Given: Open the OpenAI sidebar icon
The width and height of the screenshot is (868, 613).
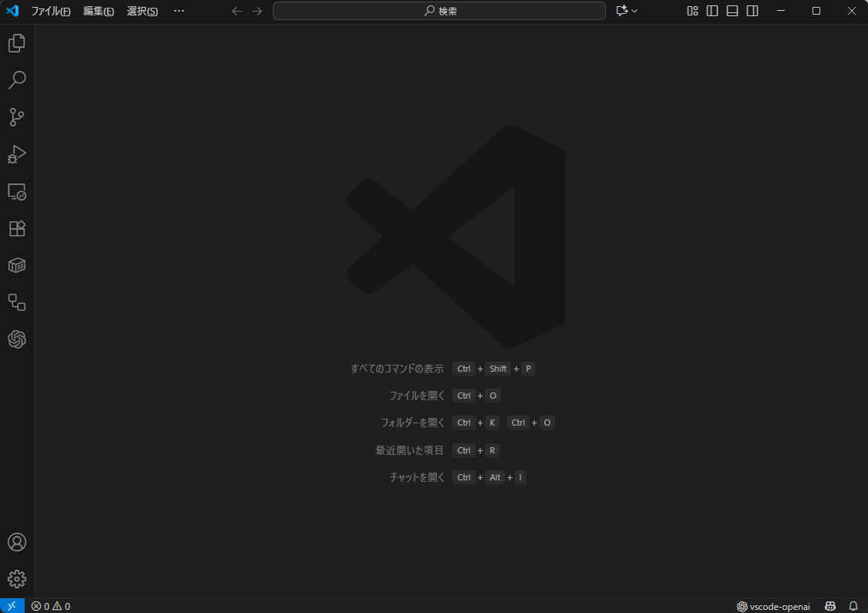Looking at the screenshot, I should point(17,339).
